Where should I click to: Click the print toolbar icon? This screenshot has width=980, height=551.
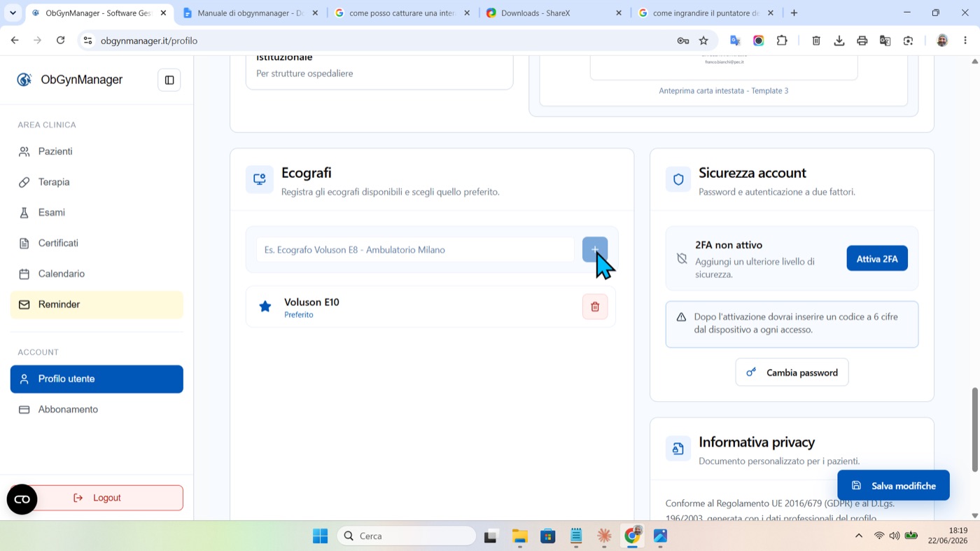pos(862,41)
